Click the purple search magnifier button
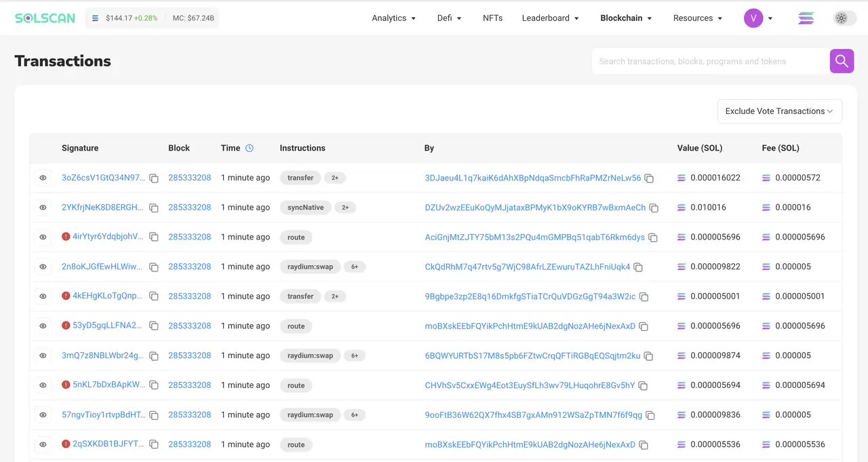 click(x=842, y=61)
